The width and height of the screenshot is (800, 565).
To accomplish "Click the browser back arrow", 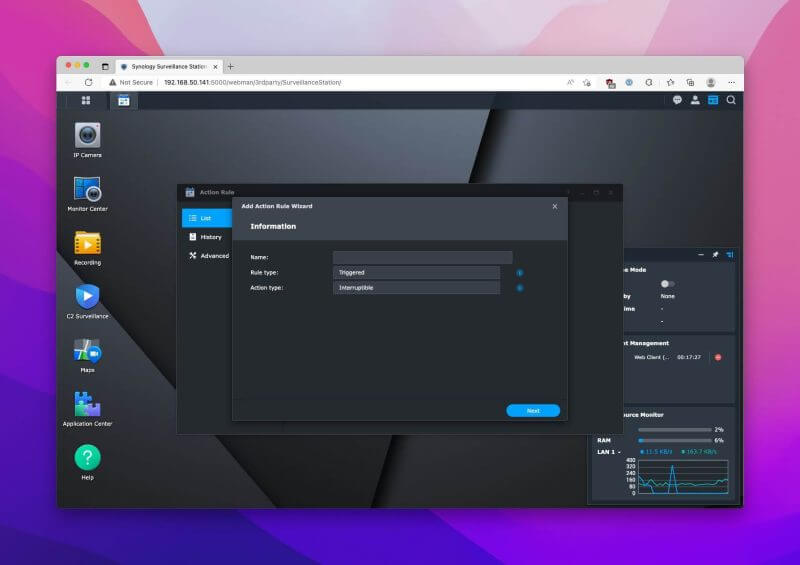I will pos(68,82).
